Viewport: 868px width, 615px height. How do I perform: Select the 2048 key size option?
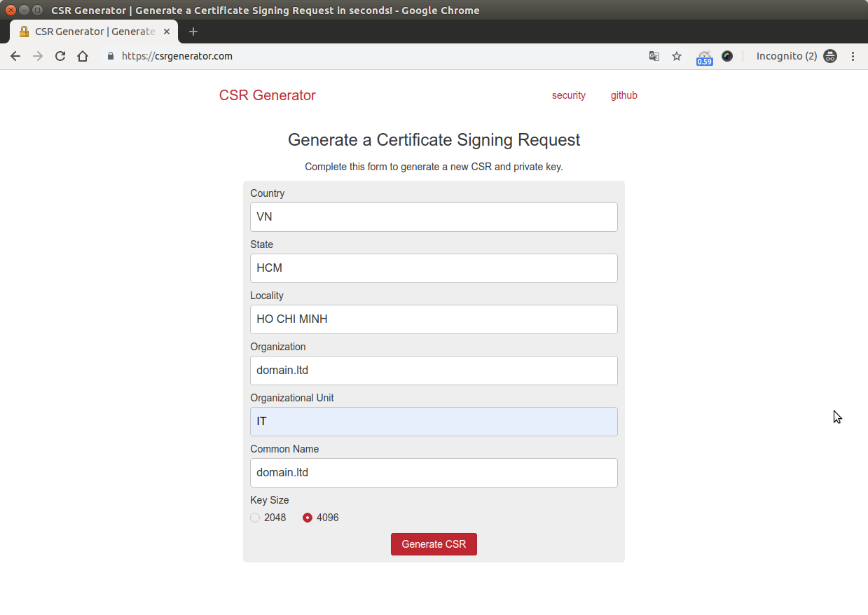click(255, 518)
